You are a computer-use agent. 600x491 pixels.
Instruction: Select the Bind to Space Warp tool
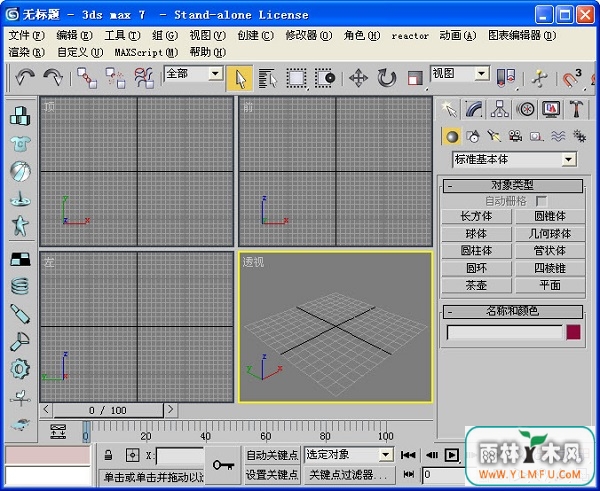point(144,78)
